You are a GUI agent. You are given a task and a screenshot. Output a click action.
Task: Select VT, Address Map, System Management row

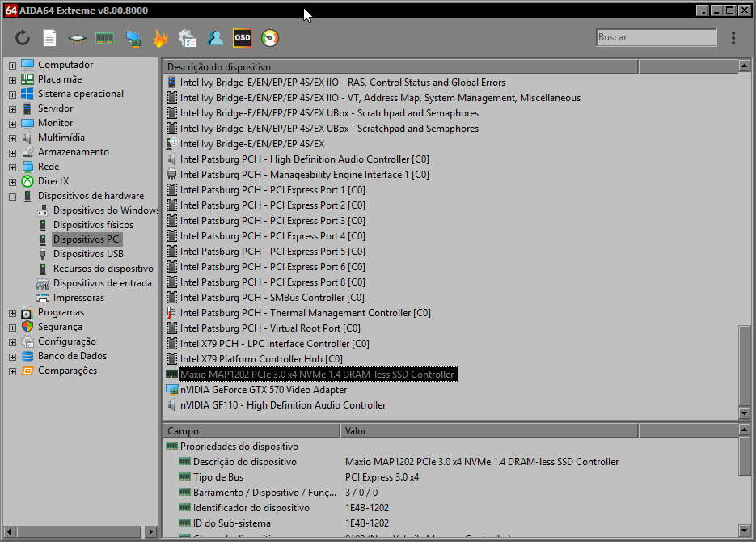[x=380, y=98]
